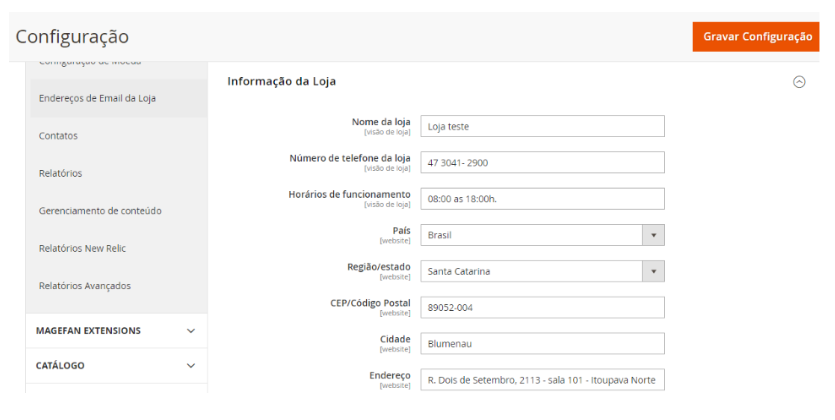
Task: Go to Gerenciamento de conteúdo
Action: coord(100,211)
